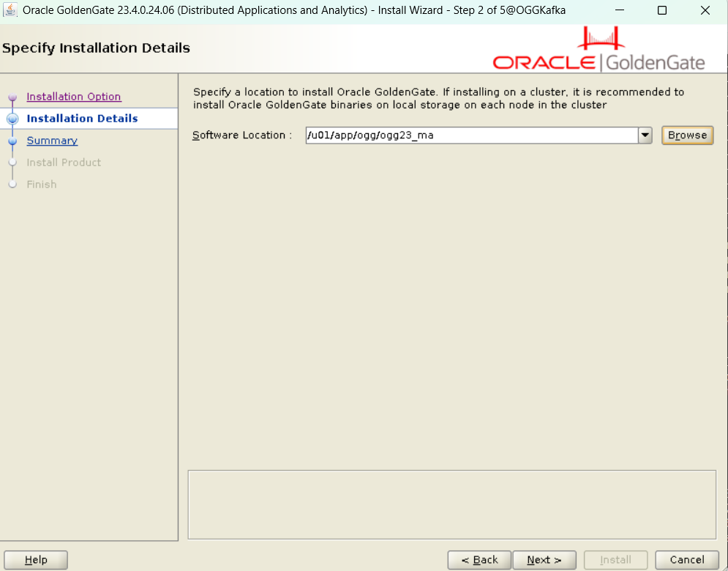The width and height of the screenshot is (728, 571).
Task: Click the empty message panel at bottom
Action: [451, 504]
